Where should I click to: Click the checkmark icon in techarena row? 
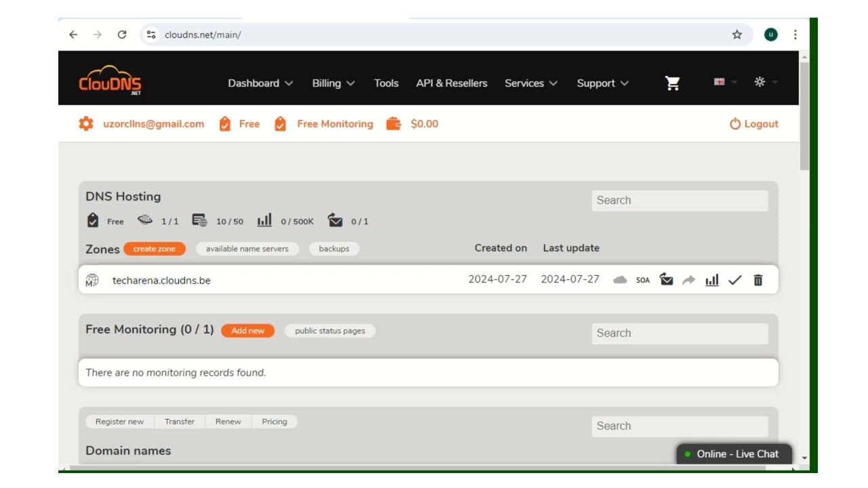pos(735,280)
